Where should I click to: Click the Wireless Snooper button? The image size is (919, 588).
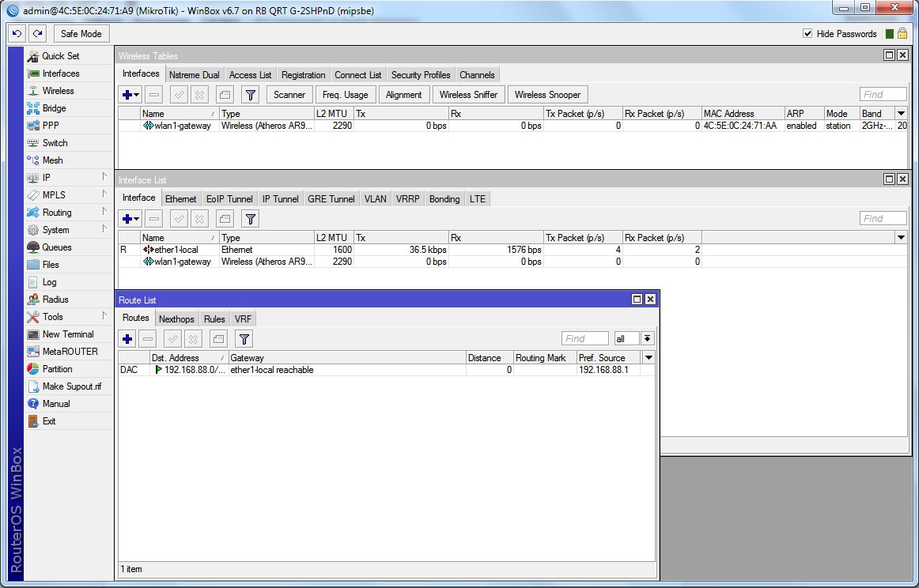point(546,95)
